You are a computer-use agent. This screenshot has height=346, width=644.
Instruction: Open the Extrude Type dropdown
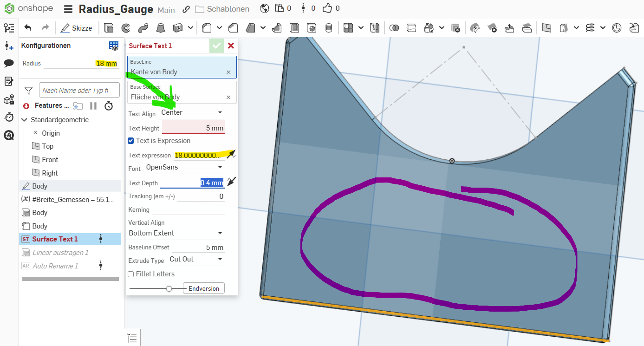tap(196, 259)
